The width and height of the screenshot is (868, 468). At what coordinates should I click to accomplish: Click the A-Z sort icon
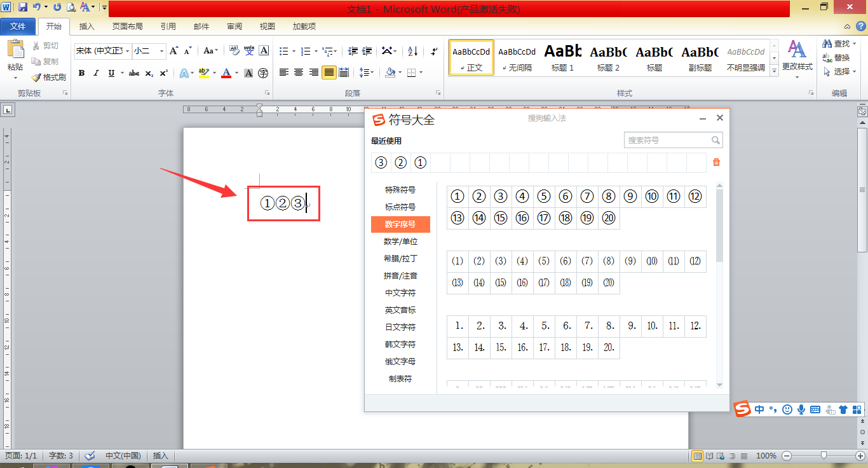[x=411, y=52]
